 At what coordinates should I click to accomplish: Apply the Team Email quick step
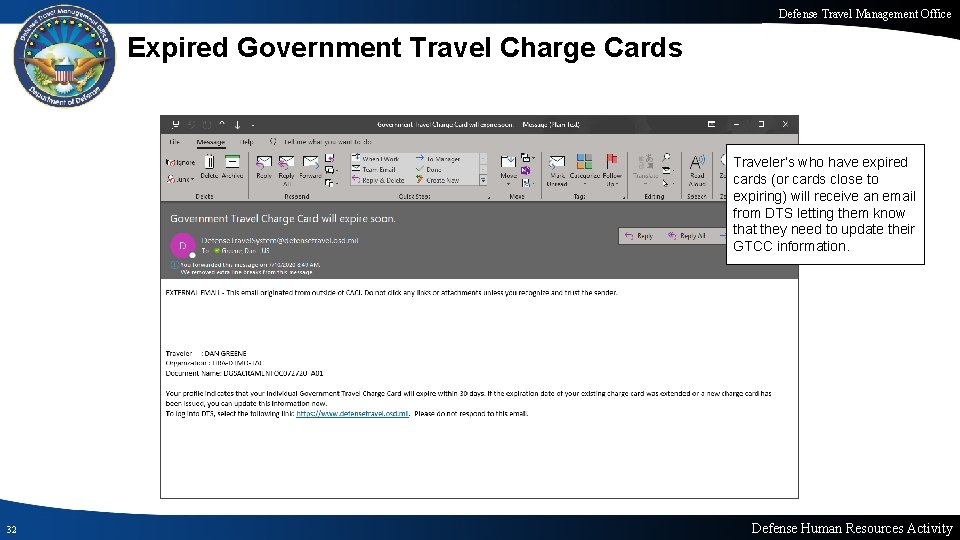[374, 170]
